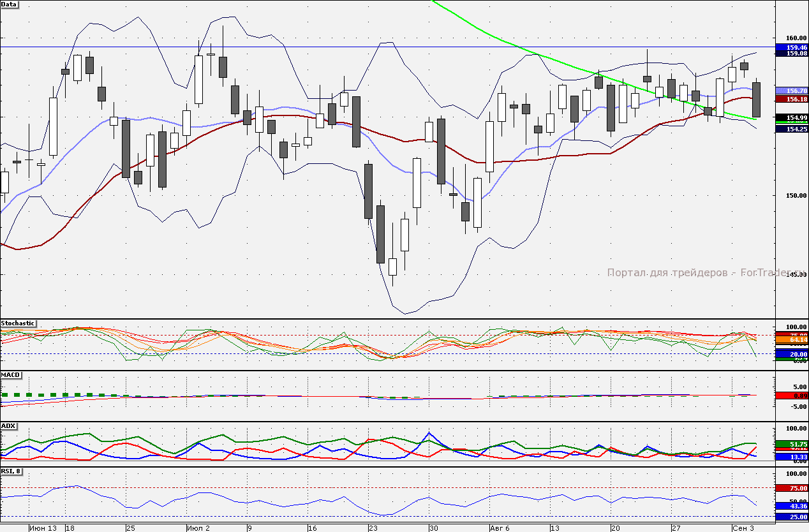Screen dimensions: 809x532
Task: Click the 160.00 price axis label
Action: coord(798,37)
